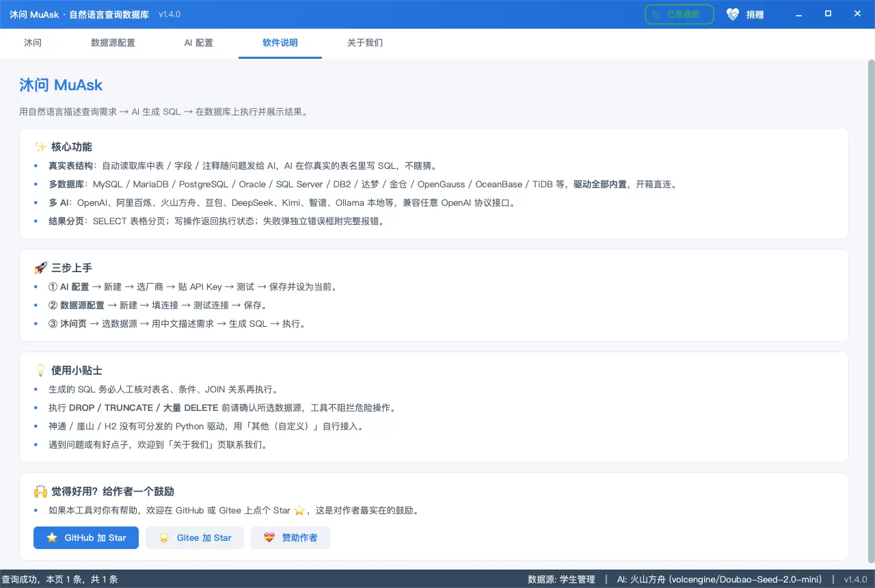Click the vertical scrollbar
Screen dimensions: 875x588
tap(871, 311)
